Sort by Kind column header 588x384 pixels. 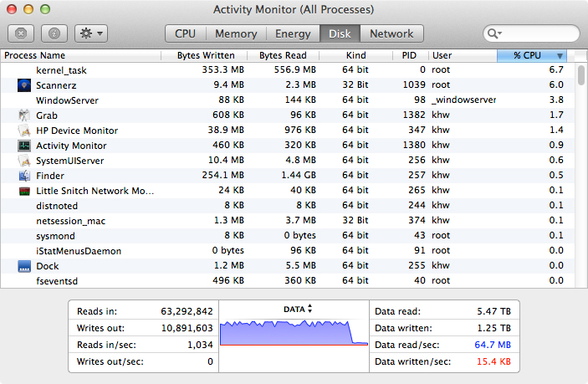coord(355,55)
